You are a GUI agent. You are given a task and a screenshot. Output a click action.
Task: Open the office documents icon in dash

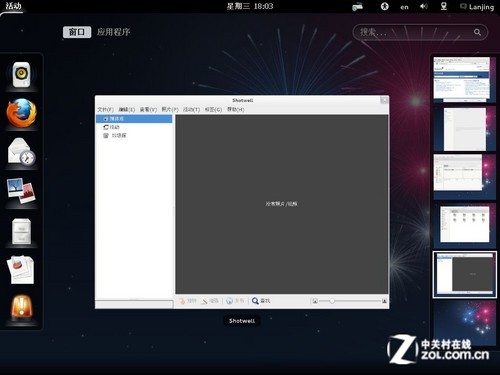click(x=21, y=269)
